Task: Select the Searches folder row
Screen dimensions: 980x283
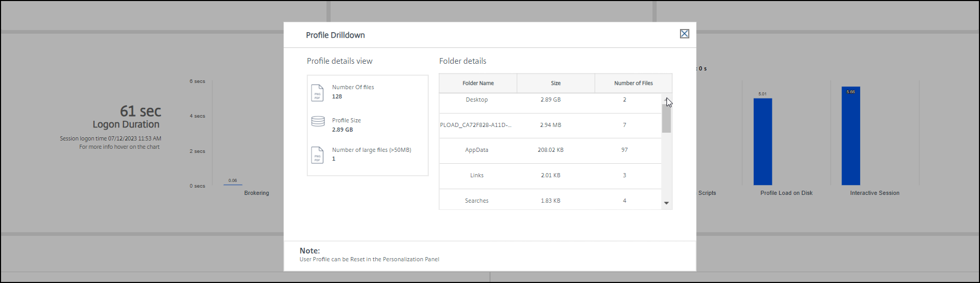Action: coord(477,201)
